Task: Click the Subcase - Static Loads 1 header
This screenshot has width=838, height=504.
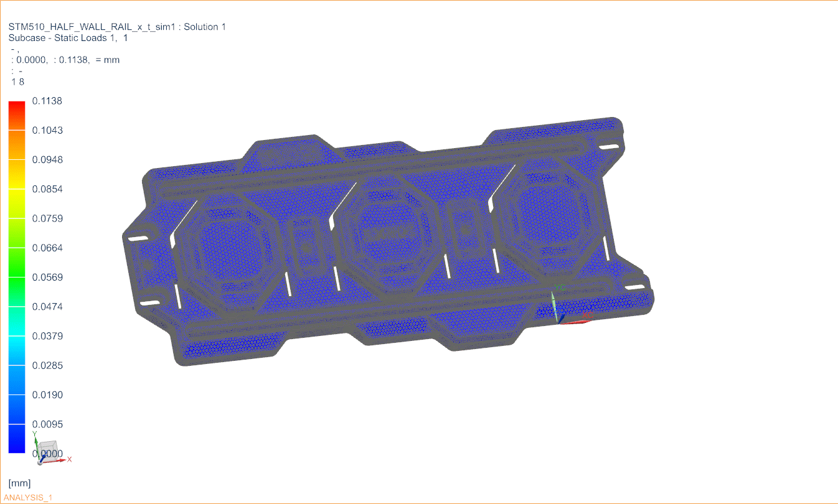Action: (x=68, y=38)
